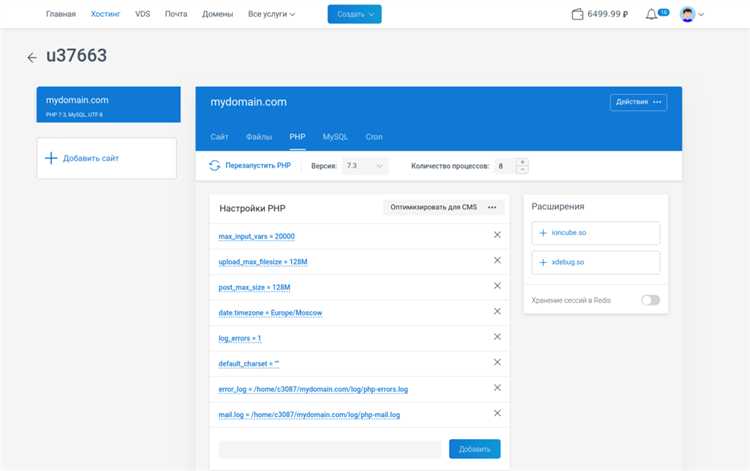
Task: Click the processes count field showing 8
Action: (505, 166)
